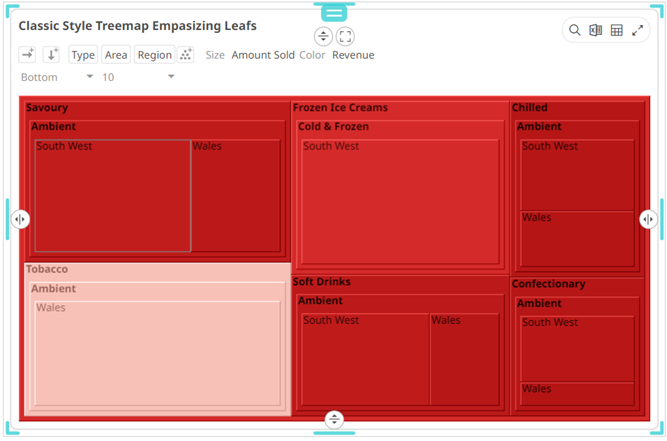Click the Color label in the toolbar
The image size is (667, 441).
312,55
